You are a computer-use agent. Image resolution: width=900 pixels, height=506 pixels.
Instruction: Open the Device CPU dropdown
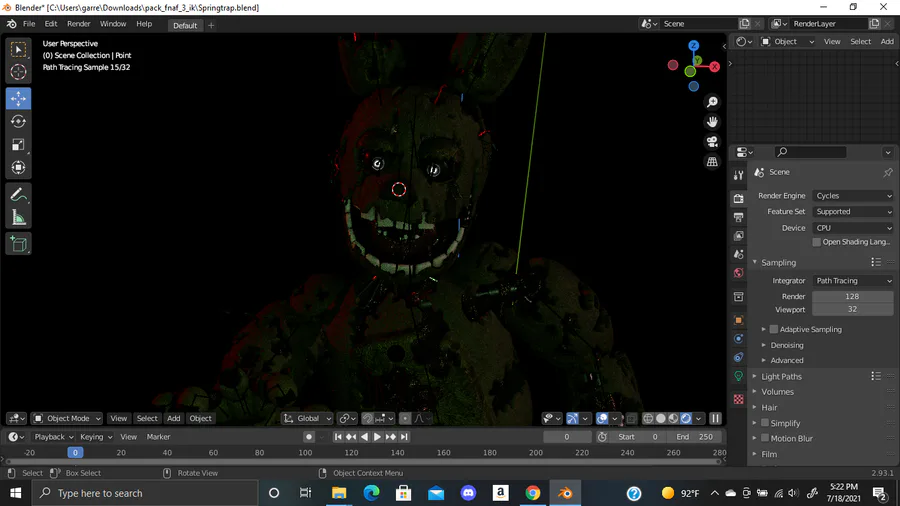852,228
